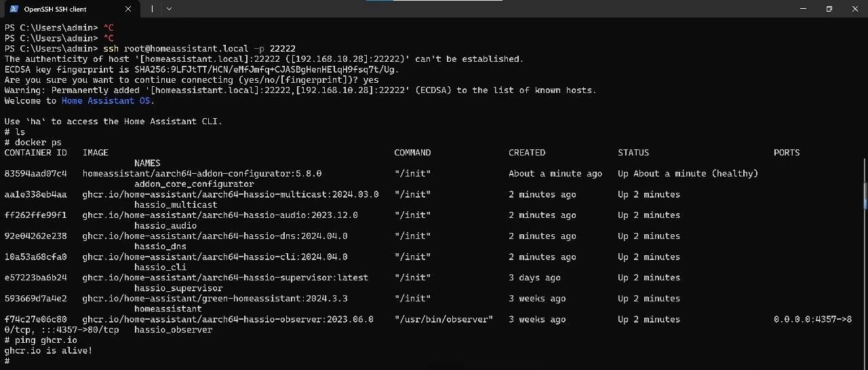The width and height of the screenshot is (868, 370).
Task: Click the aarch64-hassio-observer:2023.06.0 image
Action: pyautogui.click(x=228, y=320)
